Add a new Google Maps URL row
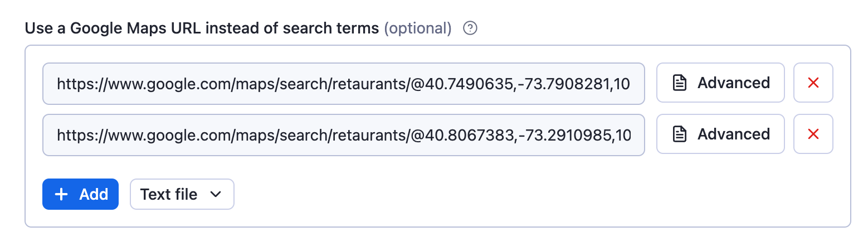The height and width of the screenshot is (241, 868). tap(80, 194)
